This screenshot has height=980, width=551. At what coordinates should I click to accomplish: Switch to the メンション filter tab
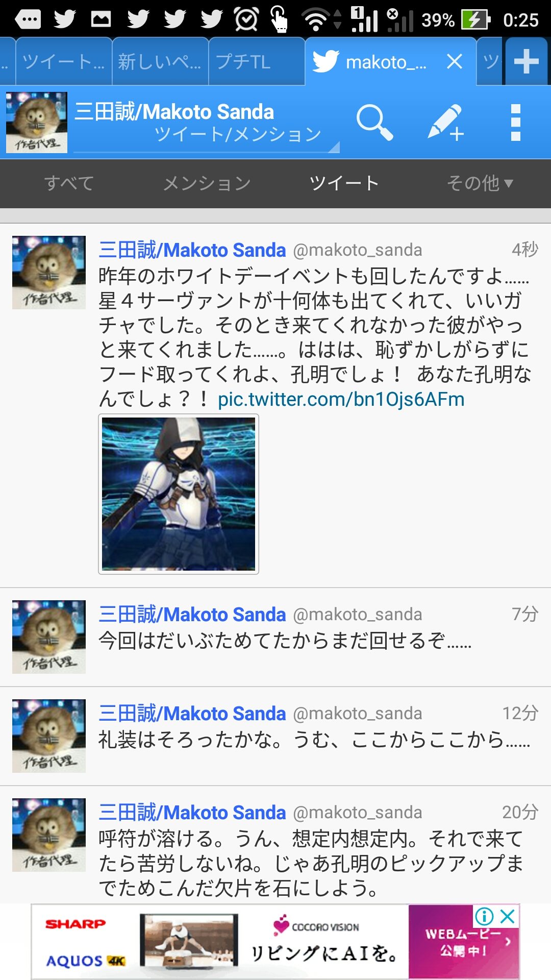207,183
